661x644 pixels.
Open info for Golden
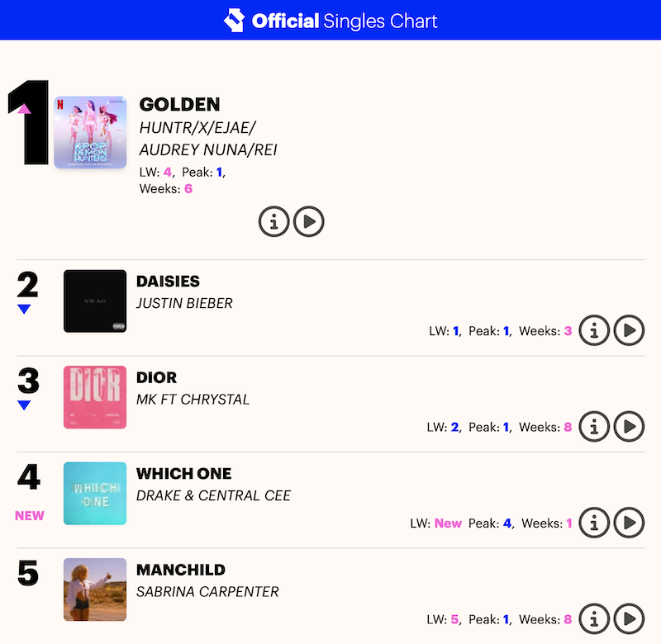274,221
